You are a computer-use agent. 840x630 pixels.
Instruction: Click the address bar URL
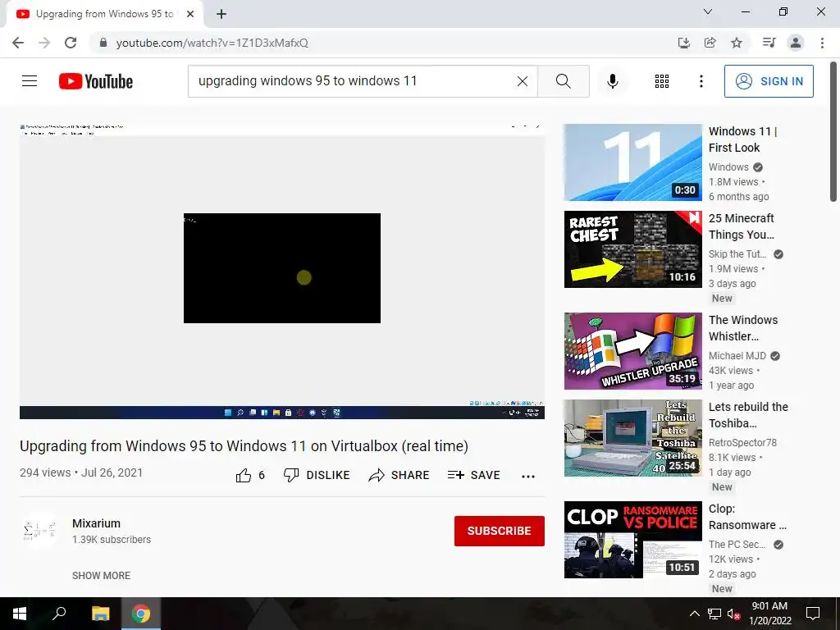pyautogui.click(x=212, y=43)
